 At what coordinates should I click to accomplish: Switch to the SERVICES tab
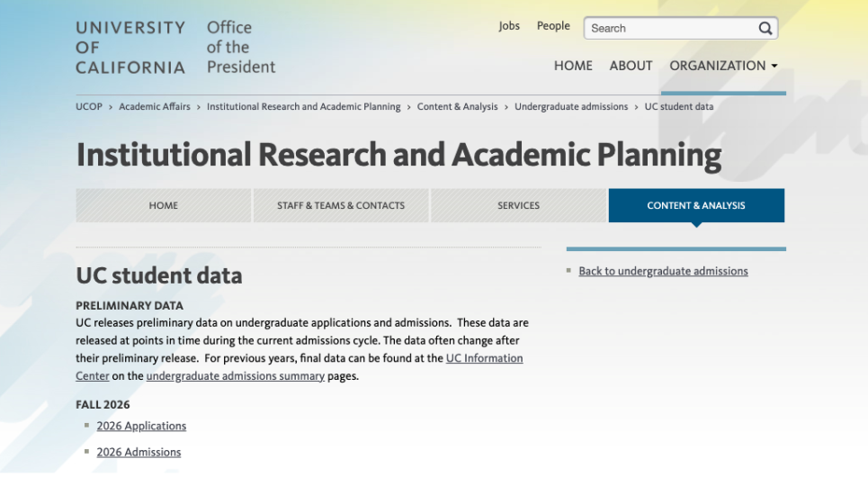519,205
